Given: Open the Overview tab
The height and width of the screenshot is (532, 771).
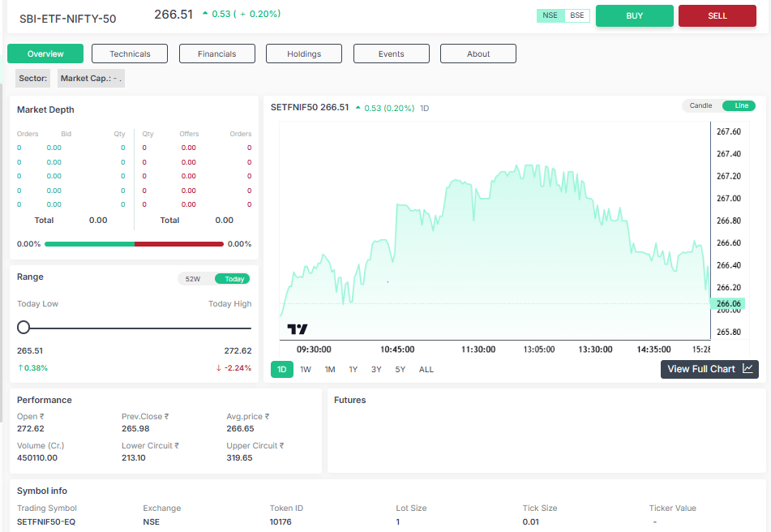Looking at the screenshot, I should click(x=45, y=54).
